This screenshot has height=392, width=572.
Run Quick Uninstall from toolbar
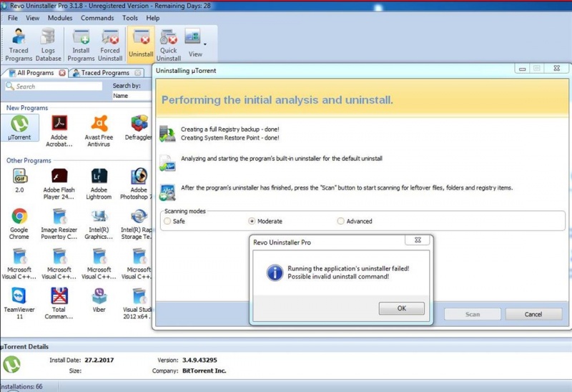[169, 45]
